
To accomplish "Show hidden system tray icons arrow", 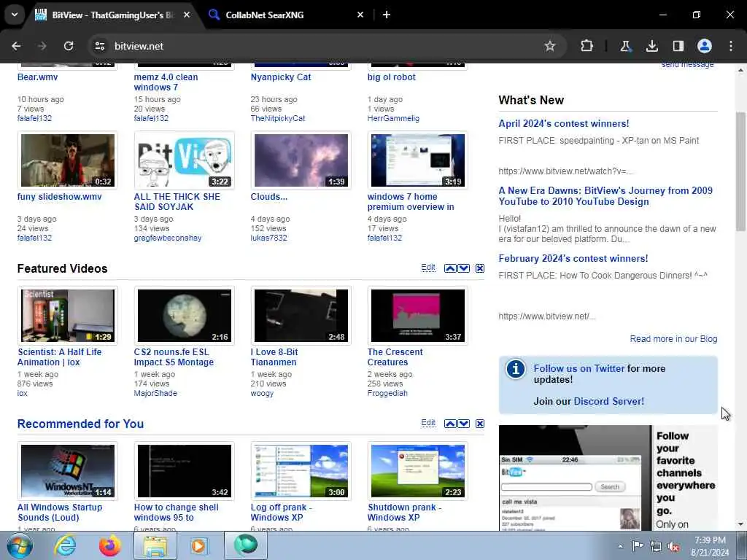I will click(x=620, y=546).
